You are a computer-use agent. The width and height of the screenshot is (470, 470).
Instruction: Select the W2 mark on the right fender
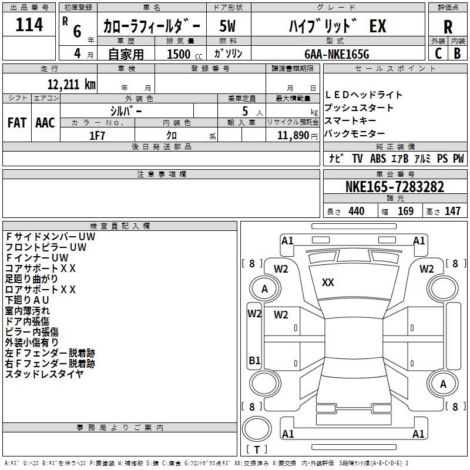click(x=426, y=269)
